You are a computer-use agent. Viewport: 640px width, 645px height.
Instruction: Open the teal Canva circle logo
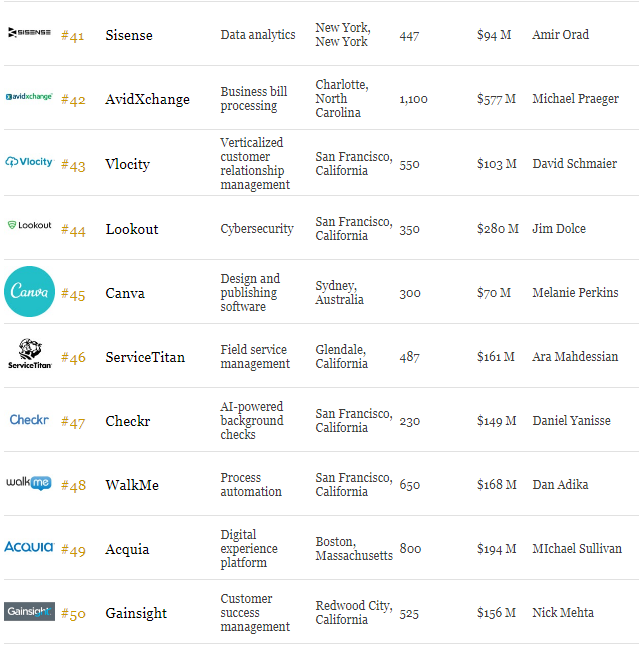tap(29, 291)
